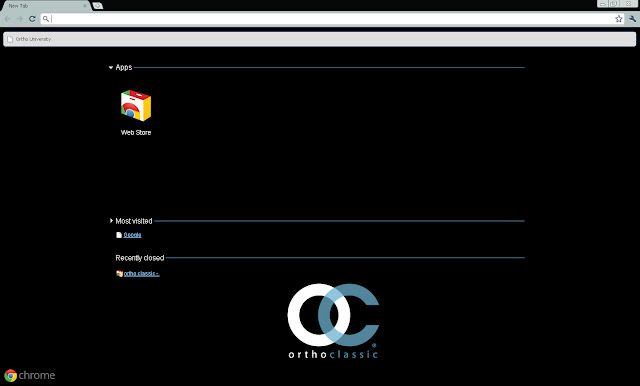Reload the page with the refresh icon
This screenshot has width=640, height=386.
click(32, 19)
